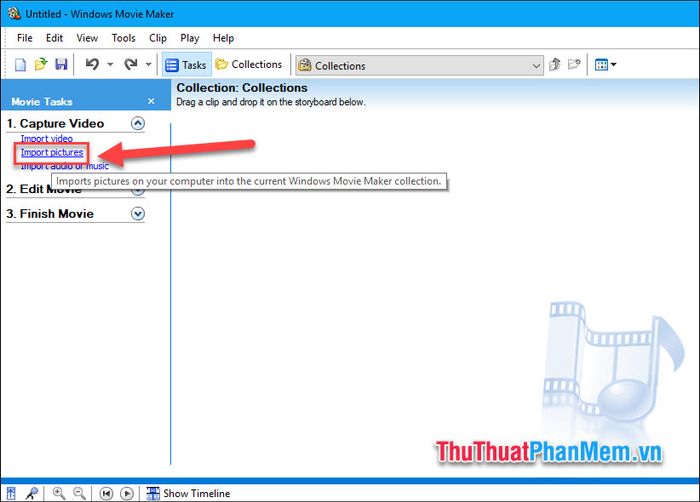Image resolution: width=700 pixels, height=502 pixels.
Task: Play the storyboard from the bottom bar
Action: pos(127,493)
